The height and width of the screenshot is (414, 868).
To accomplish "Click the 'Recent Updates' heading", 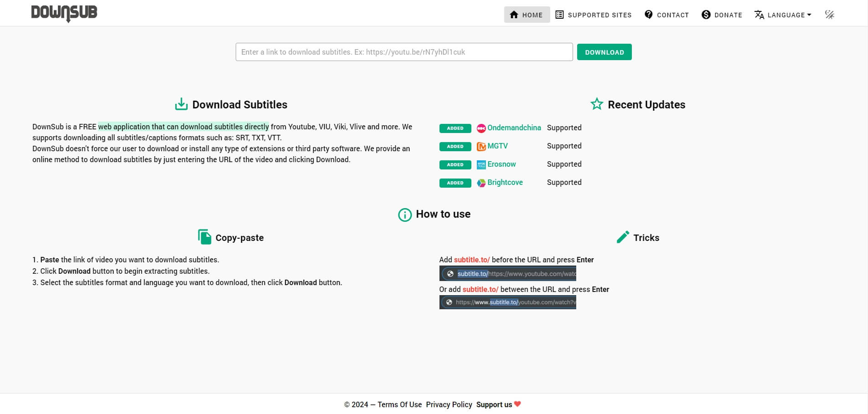I will [646, 104].
